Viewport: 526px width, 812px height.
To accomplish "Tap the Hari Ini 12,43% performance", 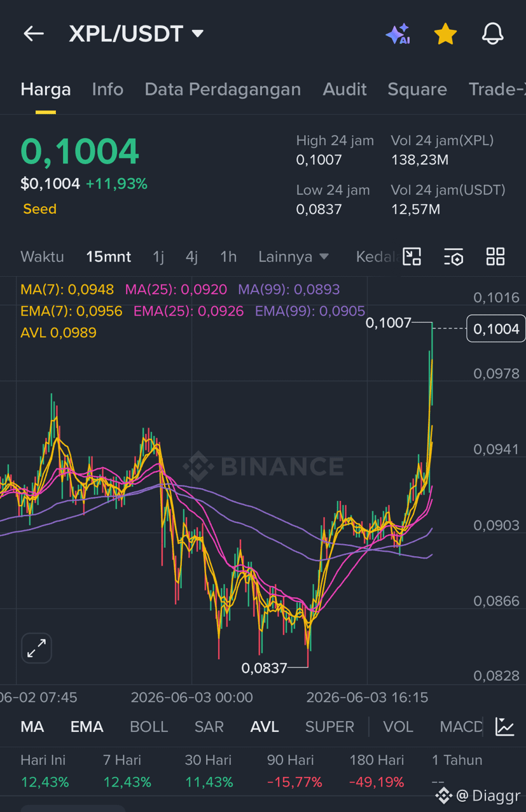I will coord(45,771).
